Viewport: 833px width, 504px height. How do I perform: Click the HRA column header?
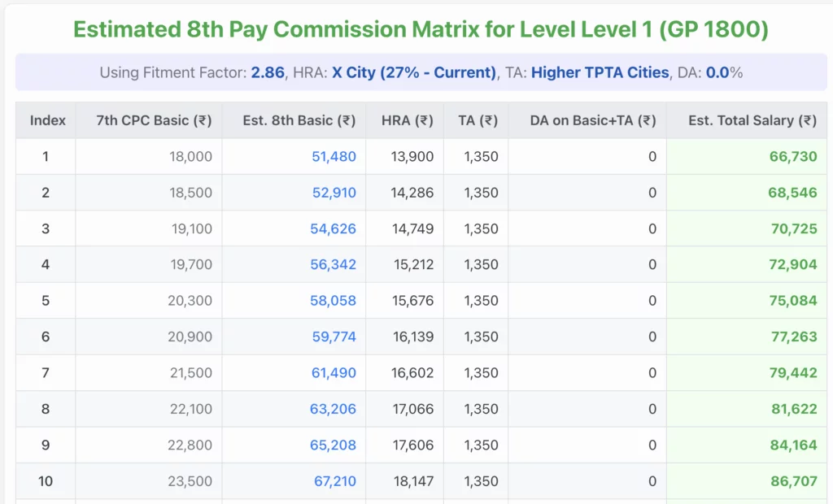[x=405, y=120]
